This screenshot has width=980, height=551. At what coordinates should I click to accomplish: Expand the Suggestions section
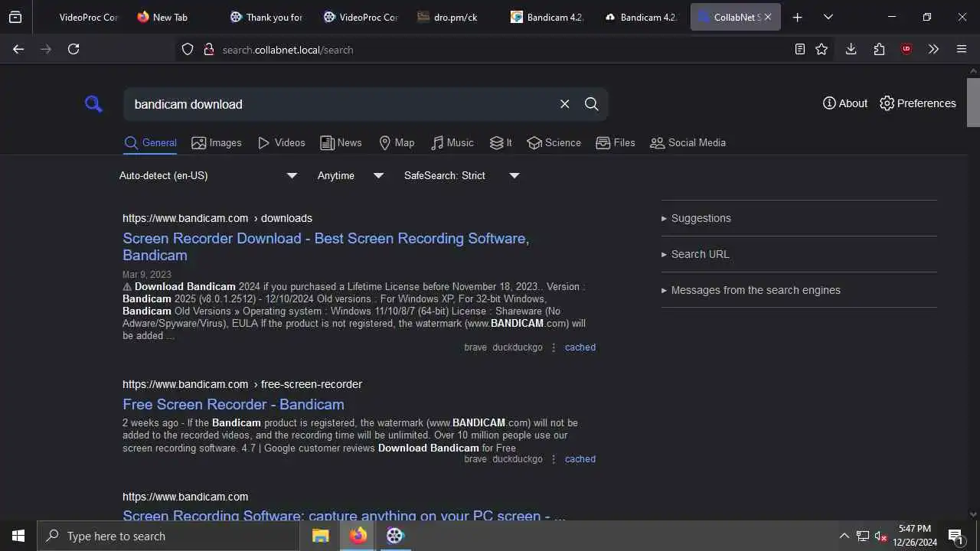coord(799,218)
